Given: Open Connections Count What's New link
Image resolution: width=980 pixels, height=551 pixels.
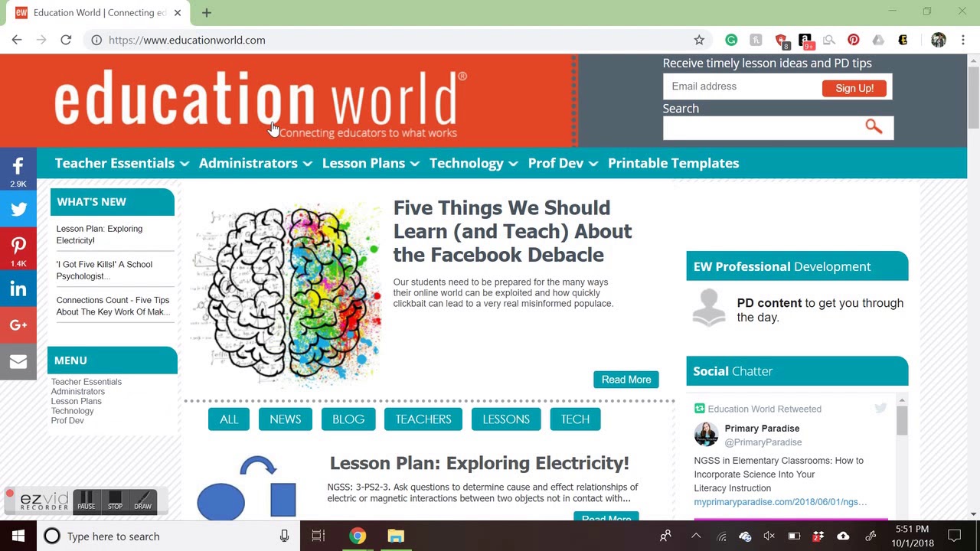Looking at the screenshot, I should coord(113,306).
